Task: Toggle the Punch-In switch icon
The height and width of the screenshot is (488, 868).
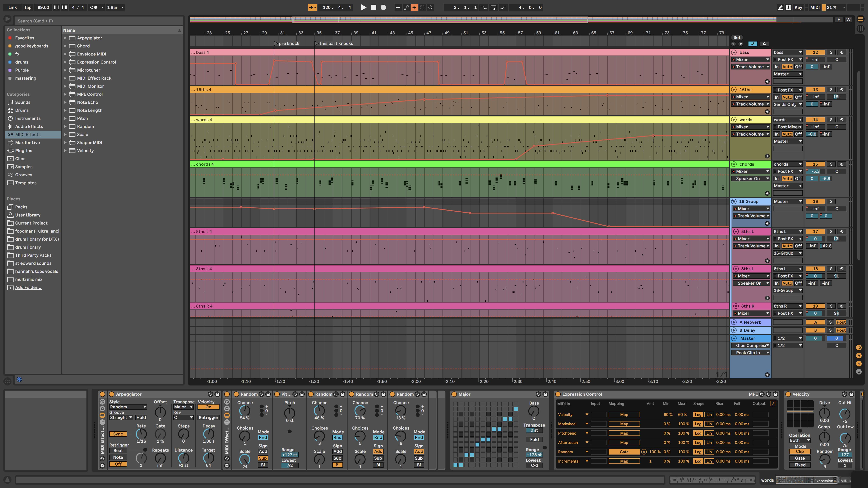Action: click(484, 7)
